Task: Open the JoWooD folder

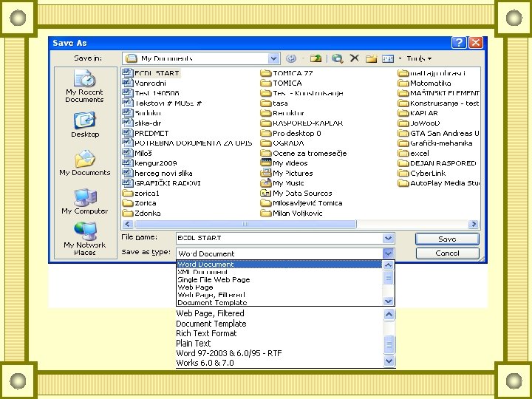Action: coord(419,123)
